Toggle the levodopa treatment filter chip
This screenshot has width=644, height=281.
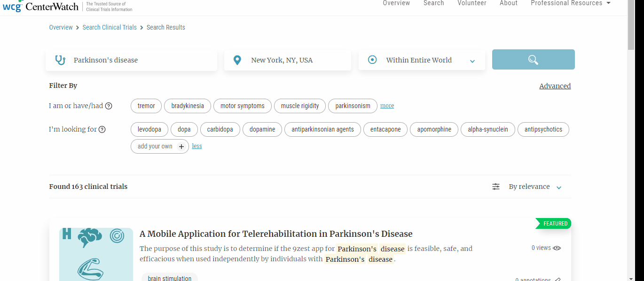tap(149, 129)
